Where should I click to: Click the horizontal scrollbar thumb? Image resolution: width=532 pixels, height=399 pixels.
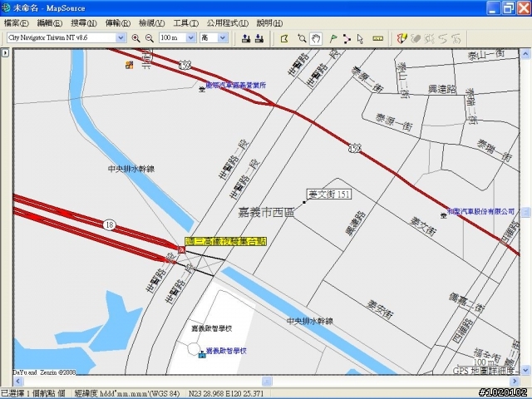tap(267, 381)
